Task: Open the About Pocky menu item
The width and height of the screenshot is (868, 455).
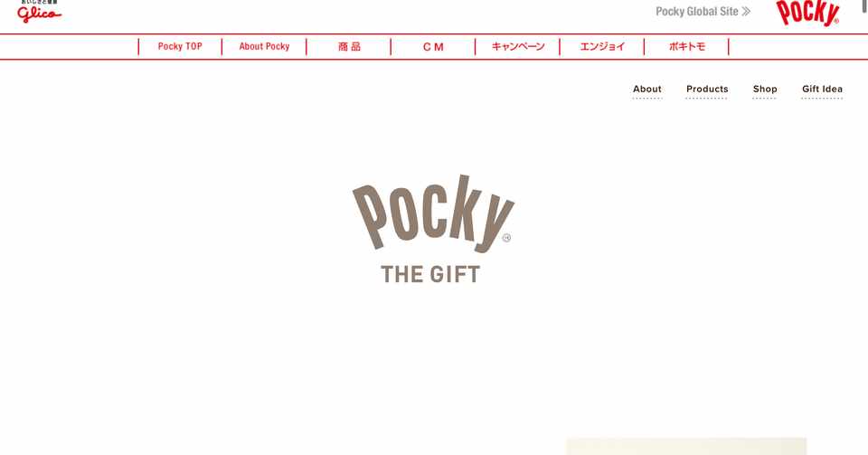Action: (264, 46)
